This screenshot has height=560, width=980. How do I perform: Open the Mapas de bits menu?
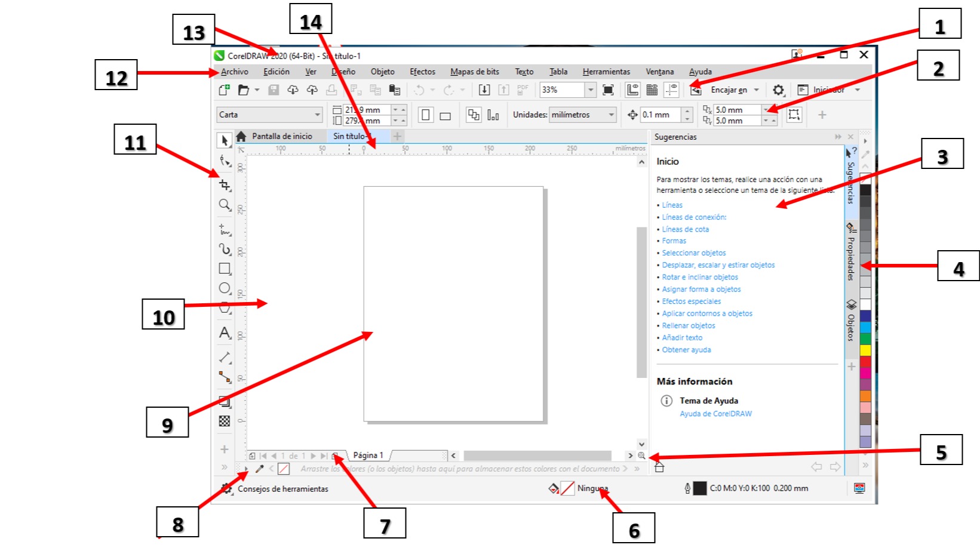[x=475, y=72]
